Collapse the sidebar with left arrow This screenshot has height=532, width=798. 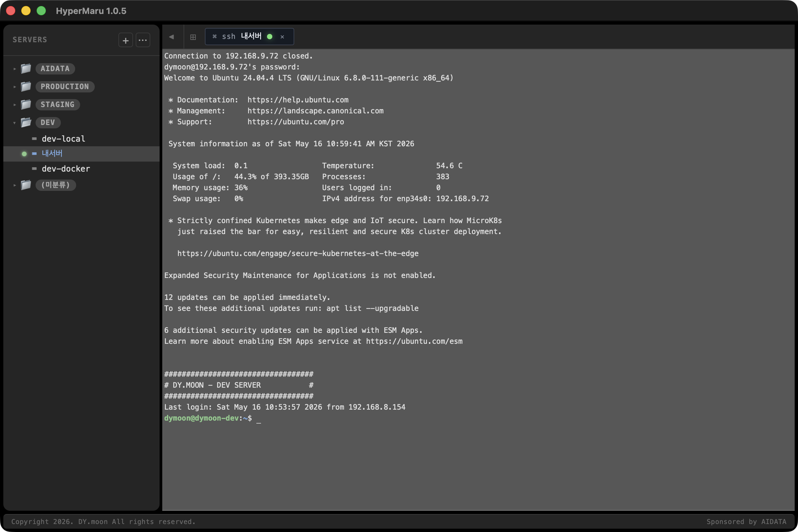172,37
